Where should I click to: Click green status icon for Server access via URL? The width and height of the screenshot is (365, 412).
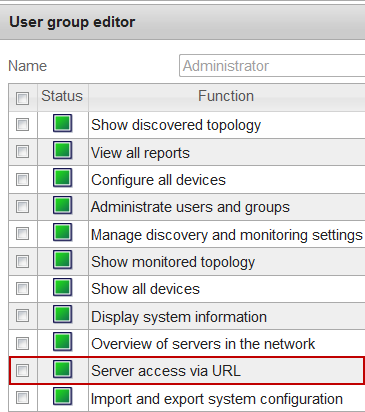62,369
